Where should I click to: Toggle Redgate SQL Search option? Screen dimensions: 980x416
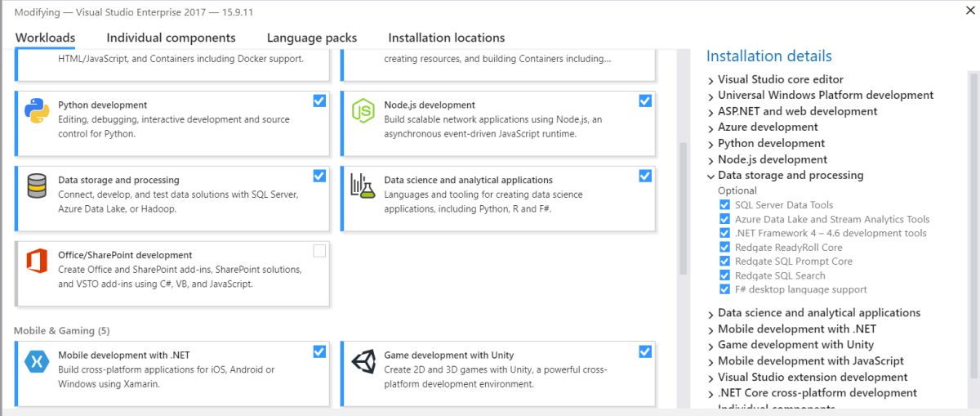pyautogui.click(x=724, y=275)
